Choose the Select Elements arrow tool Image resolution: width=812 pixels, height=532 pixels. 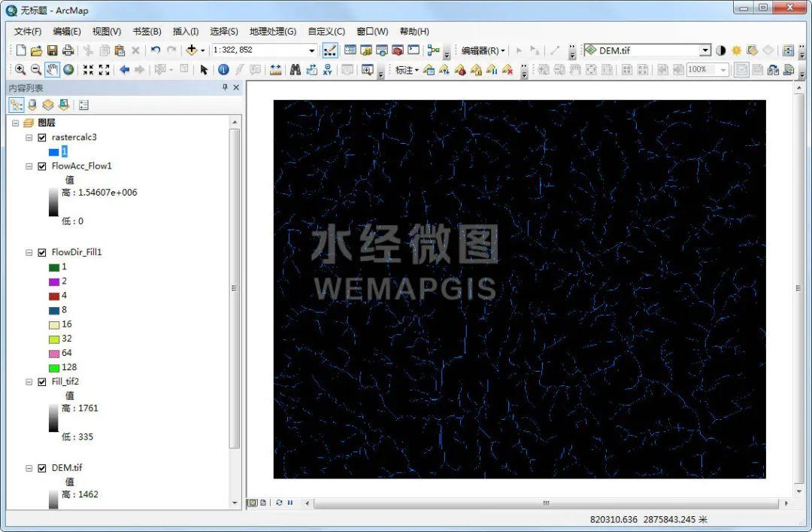(x=204, y=69)
